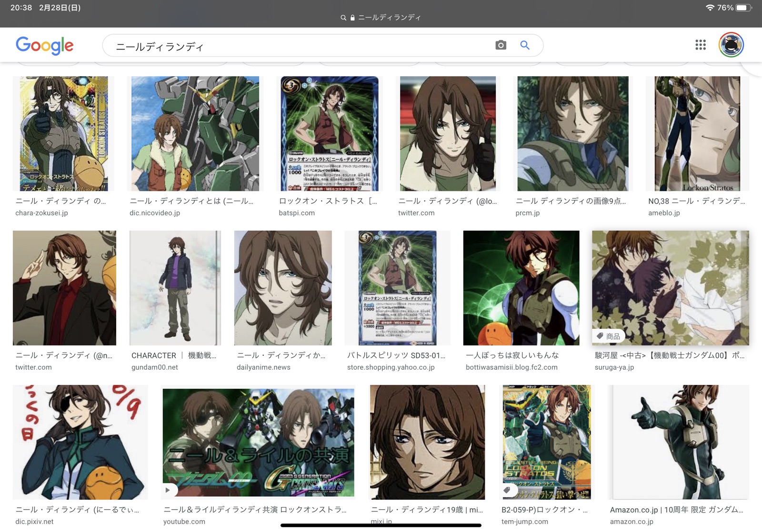
Task: Tap the address bar lock icon
Action: click(352, 18)
